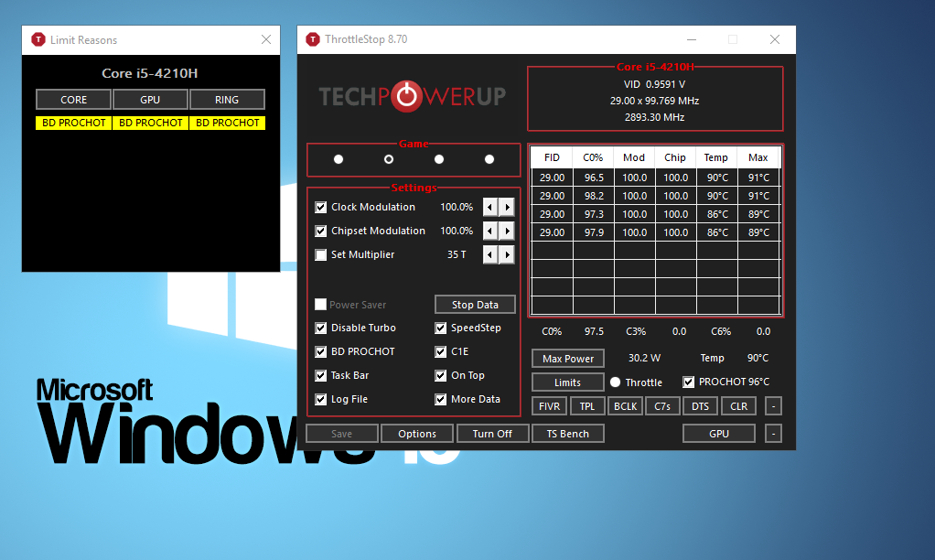
Task: Click the TS Bench button
Action: [x=567, y=434]
